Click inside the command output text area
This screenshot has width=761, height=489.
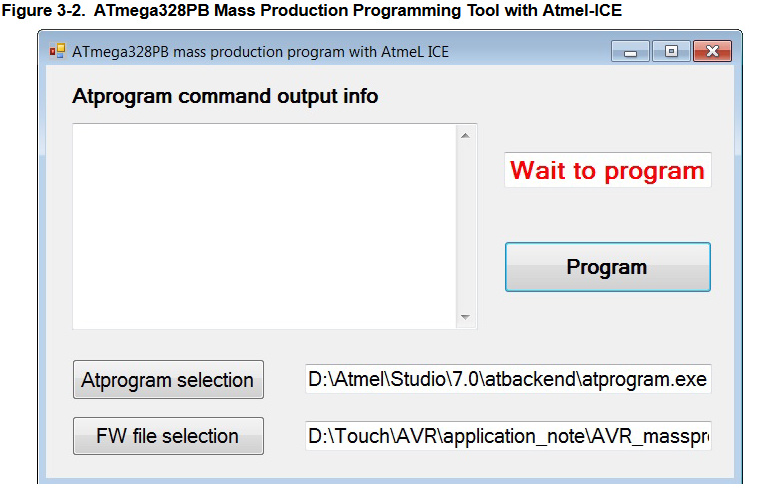point(265,227)
